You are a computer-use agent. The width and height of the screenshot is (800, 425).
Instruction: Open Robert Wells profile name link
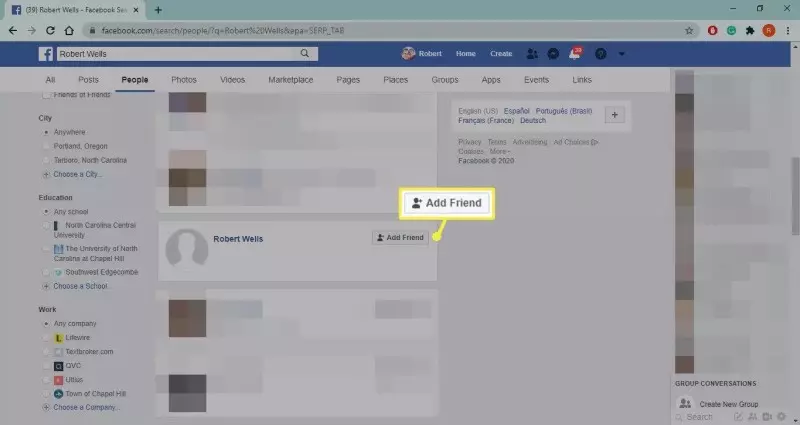[238, 239]
